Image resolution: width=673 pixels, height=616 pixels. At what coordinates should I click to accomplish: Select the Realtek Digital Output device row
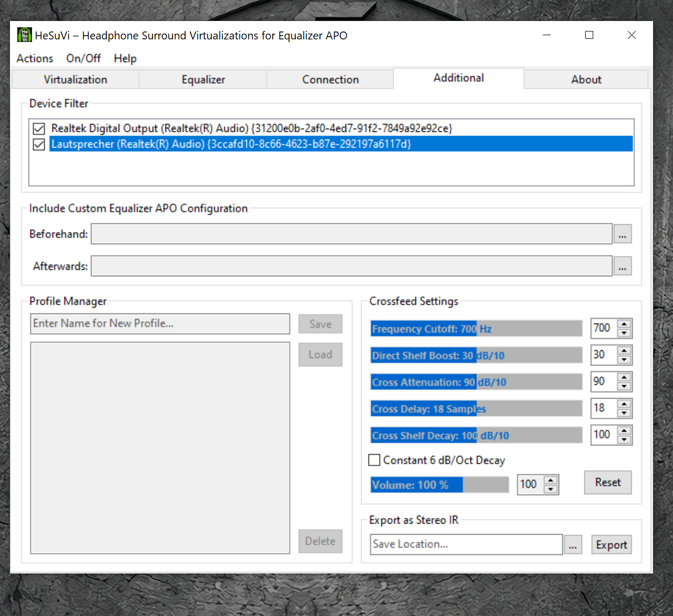[341, 128]
